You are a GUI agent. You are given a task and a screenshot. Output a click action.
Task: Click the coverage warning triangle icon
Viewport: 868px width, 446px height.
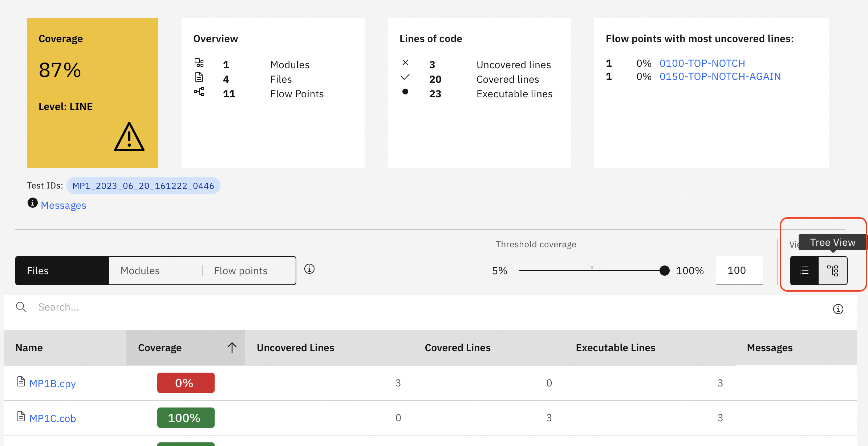point(129,137)
